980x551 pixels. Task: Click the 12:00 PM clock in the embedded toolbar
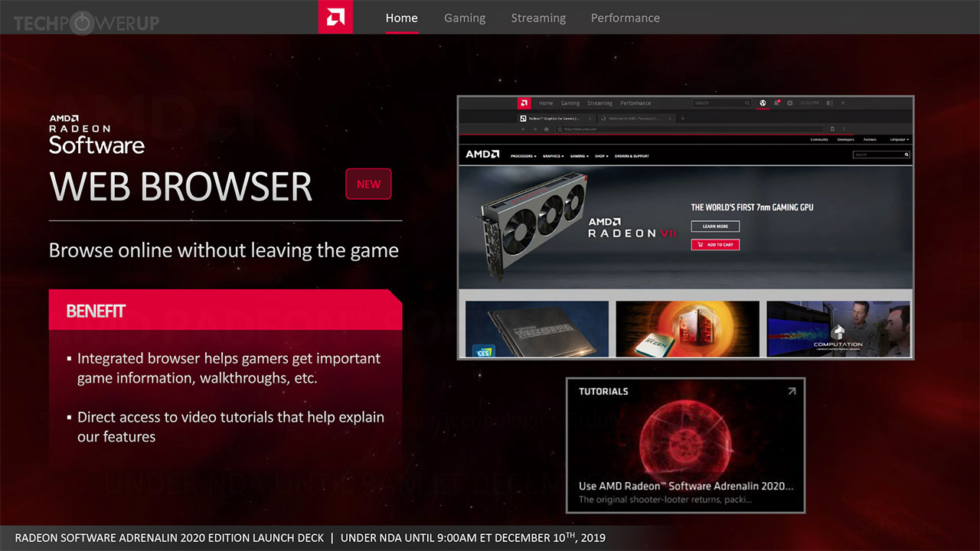(x=809, y=103)
